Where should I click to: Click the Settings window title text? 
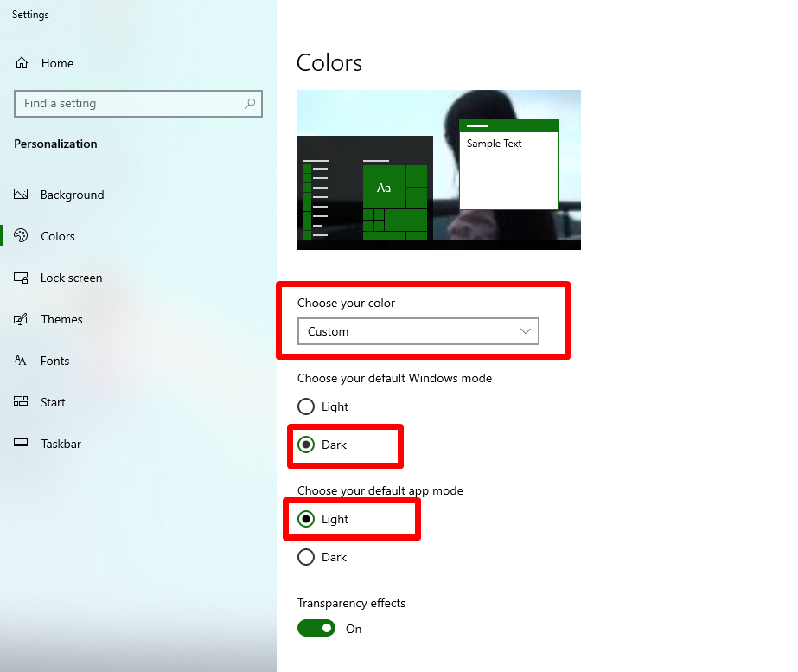click(30, 14)
